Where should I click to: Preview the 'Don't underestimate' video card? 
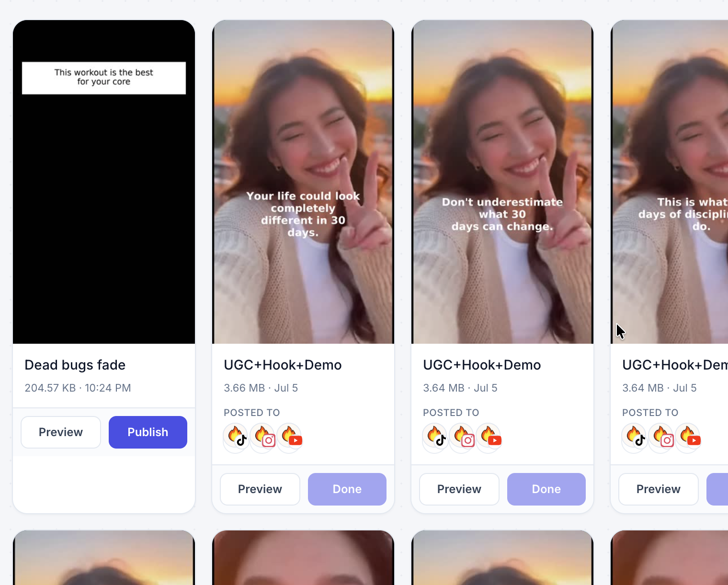[459, 489]
